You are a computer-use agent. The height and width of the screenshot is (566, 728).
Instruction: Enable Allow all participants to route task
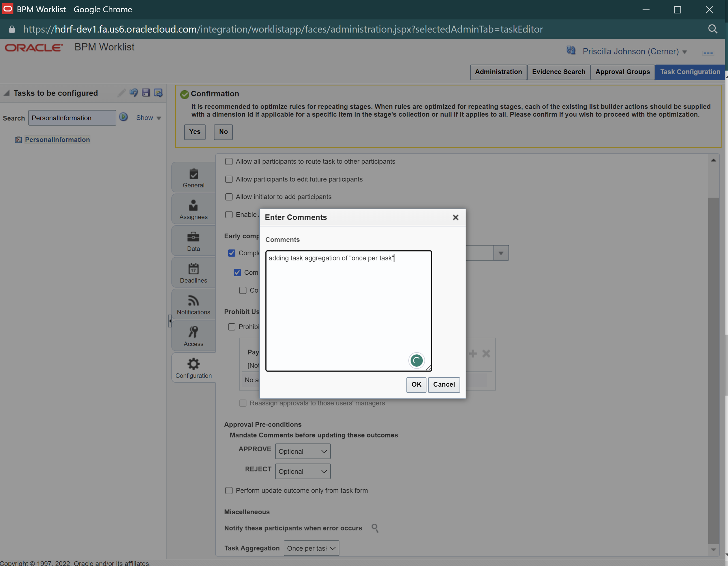coord(229,161)
